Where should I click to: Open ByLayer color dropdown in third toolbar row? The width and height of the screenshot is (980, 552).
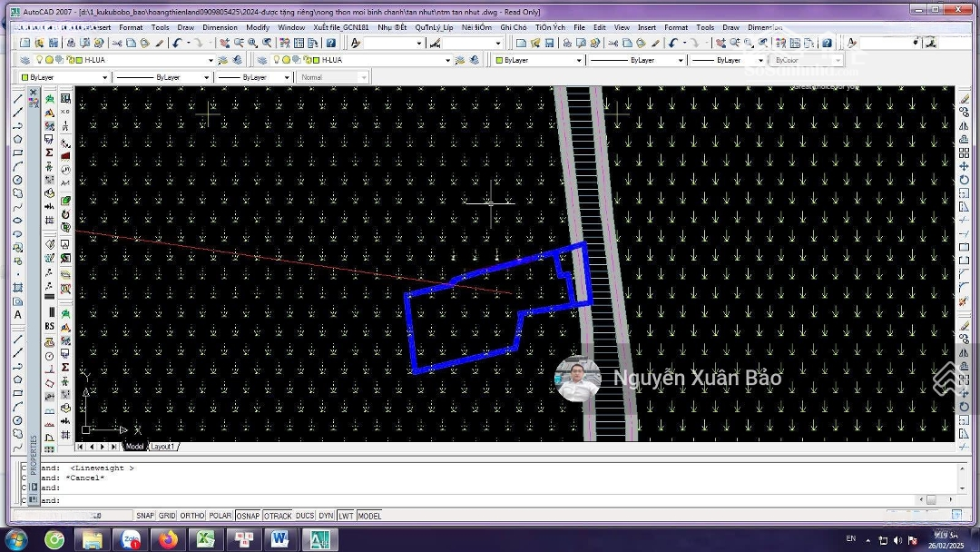[104, 77]
